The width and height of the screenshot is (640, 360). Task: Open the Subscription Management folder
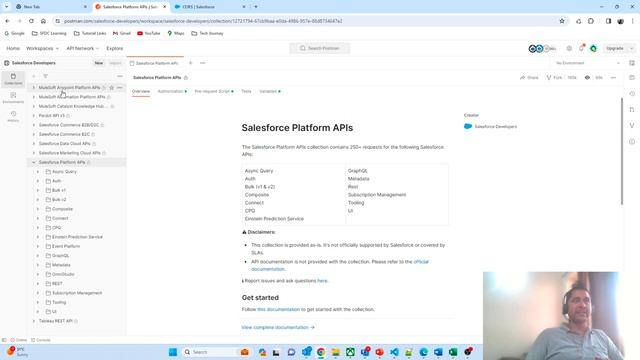click(77, 293)
